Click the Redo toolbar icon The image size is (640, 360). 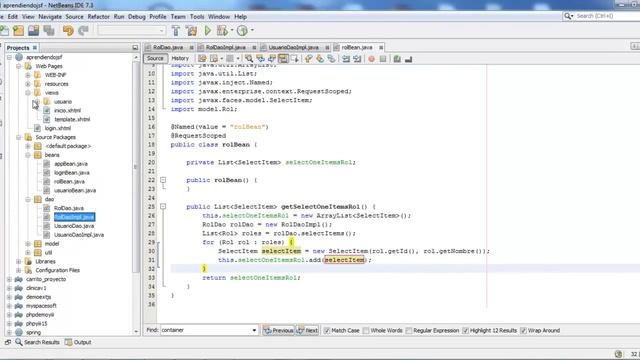click(83, 31)
